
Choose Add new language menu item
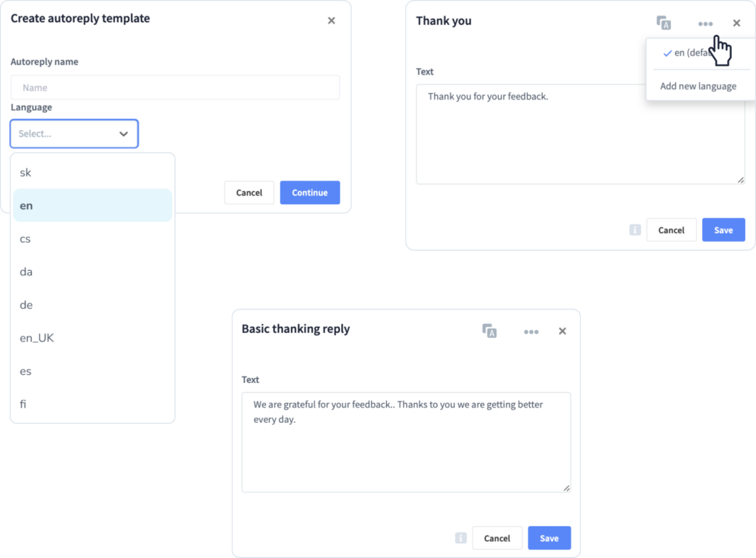[698, 86]
